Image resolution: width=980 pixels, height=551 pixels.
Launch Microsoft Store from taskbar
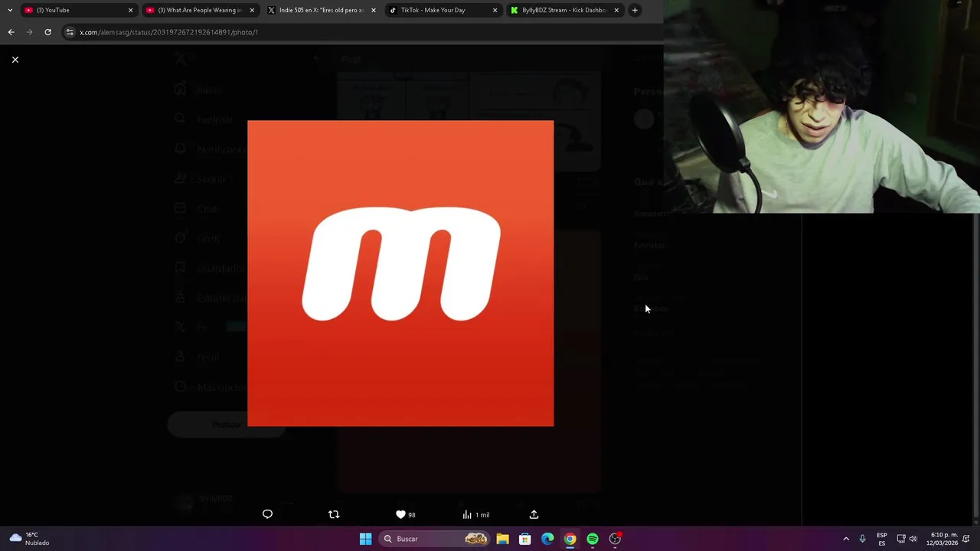click(x=525, y=539)
